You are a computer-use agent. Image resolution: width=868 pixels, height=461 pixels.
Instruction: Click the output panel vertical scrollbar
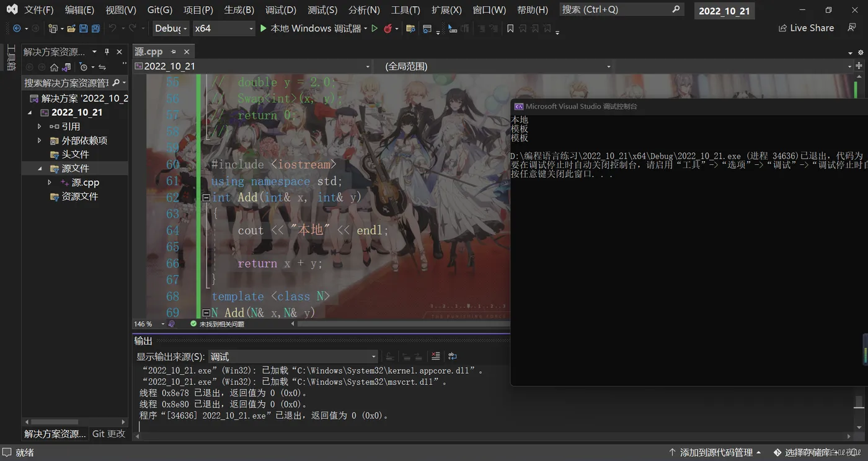[x=858, y=402]
